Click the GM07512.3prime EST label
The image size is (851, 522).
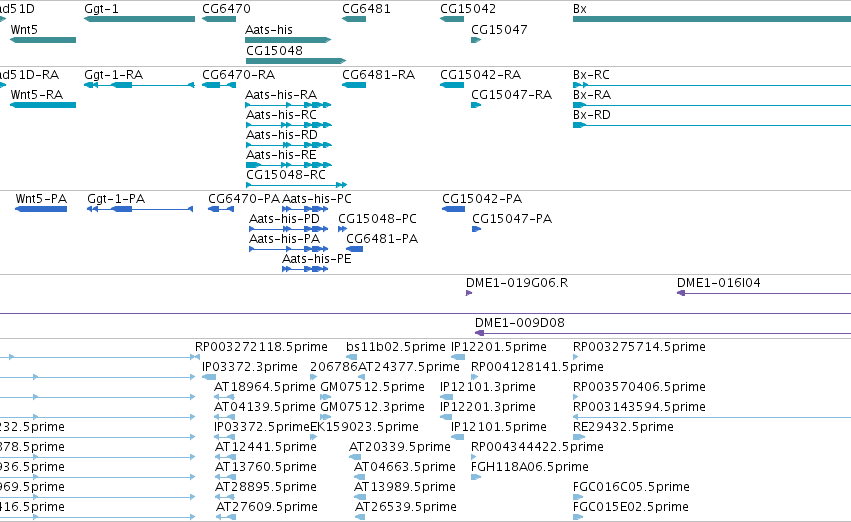372,408
